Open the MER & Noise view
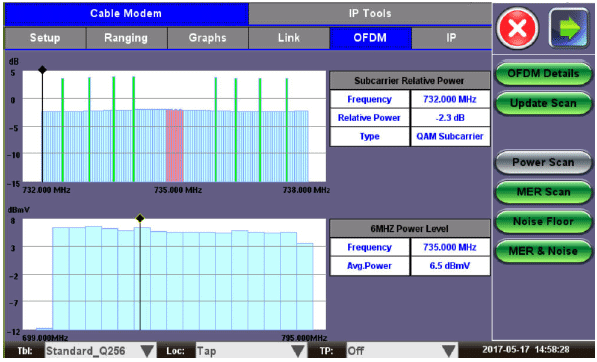597x362 pixels. click(543, 251)
